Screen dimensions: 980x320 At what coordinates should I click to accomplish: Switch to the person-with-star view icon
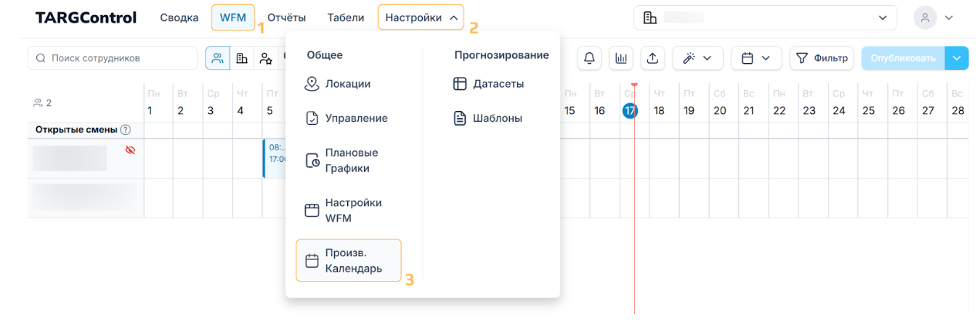266,58
